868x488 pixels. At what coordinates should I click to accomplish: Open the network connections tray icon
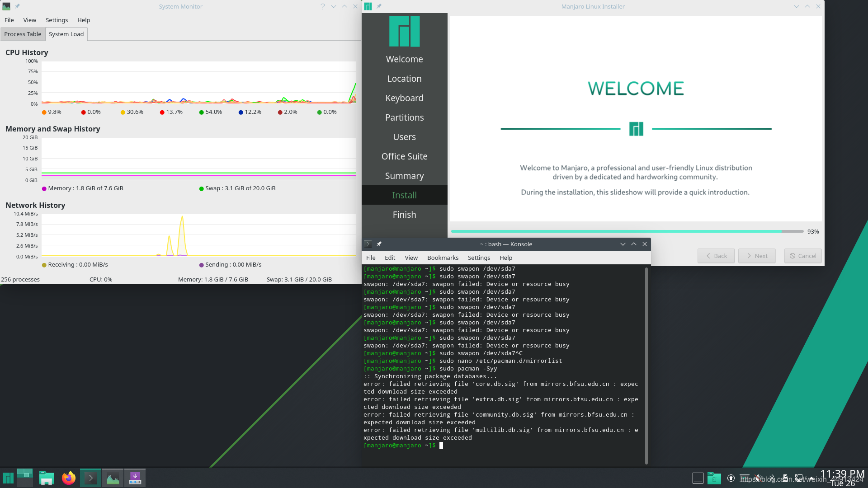[x=799, y=478]
